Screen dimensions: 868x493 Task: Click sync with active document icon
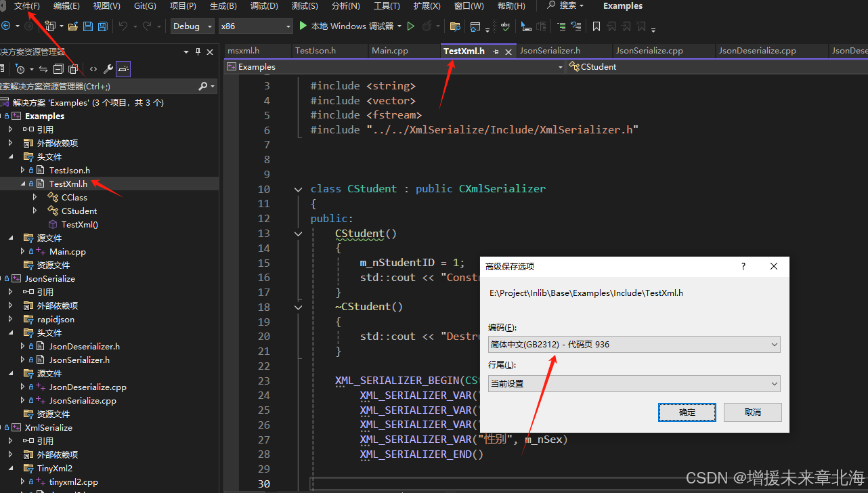pyautogui.click(x=43, y=68)
